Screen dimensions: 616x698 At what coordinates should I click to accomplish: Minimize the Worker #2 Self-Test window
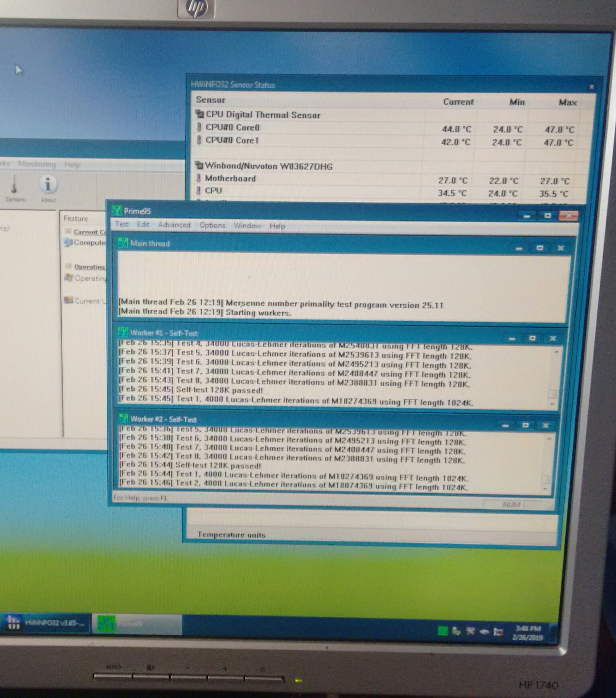coord(505,425)
